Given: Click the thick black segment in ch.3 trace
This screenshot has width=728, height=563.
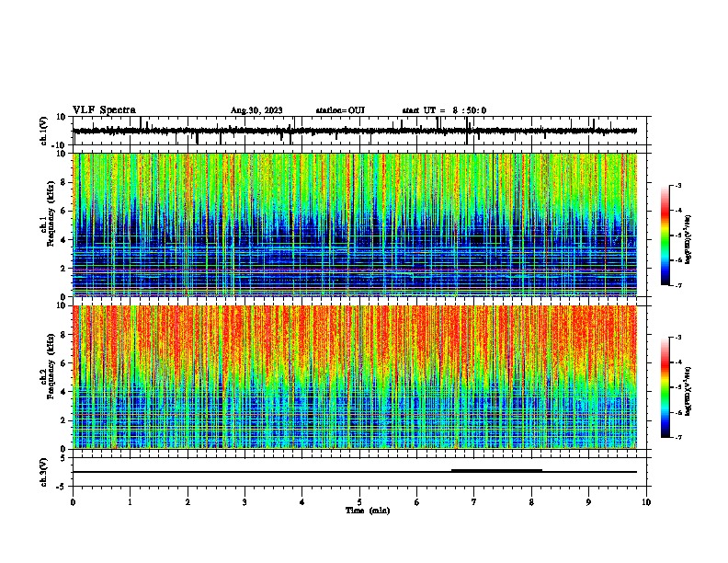Looking at the screenshot, I should [496, 471].
